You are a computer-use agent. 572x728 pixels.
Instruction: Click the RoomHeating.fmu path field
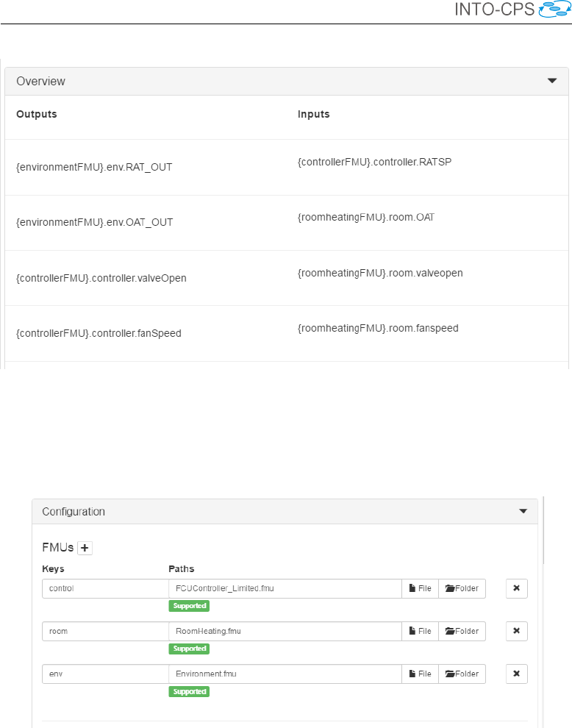click(x=285, y=631)
